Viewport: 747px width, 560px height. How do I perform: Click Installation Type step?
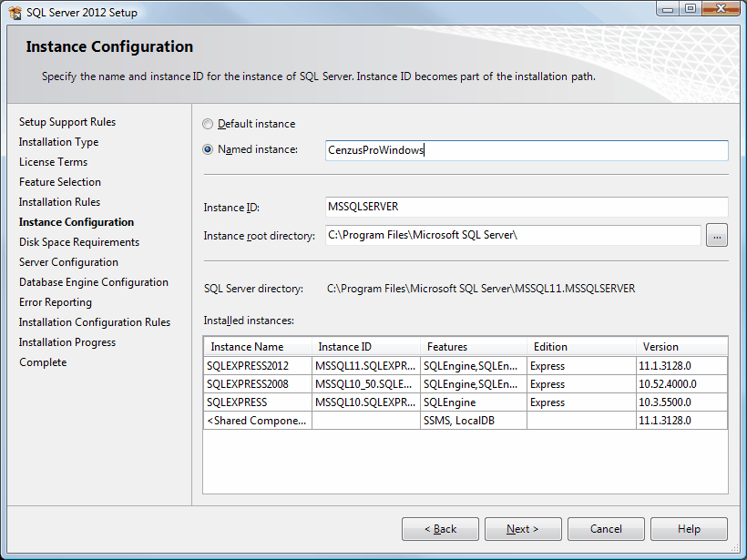click(x=58, y=142)
